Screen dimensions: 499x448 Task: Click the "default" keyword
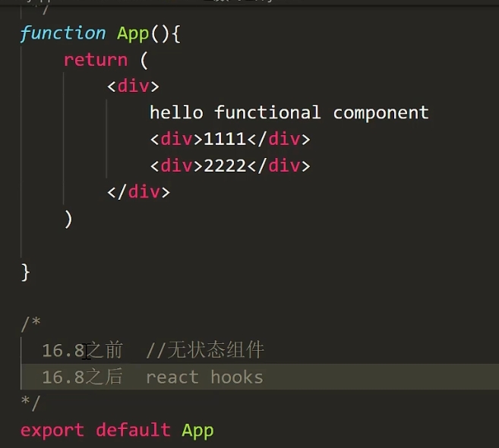133,430
